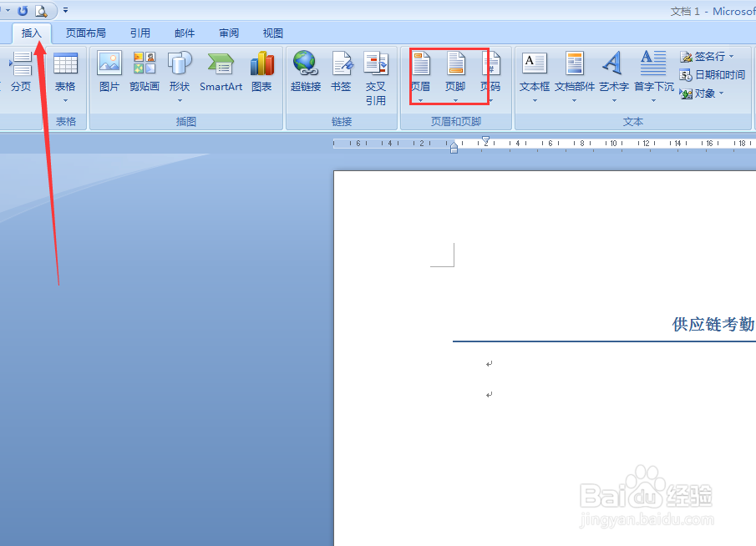This screenshot has height=546, width=756.
Task: Insert a Hyperlink (超链接)
Action: pos(306,73)
